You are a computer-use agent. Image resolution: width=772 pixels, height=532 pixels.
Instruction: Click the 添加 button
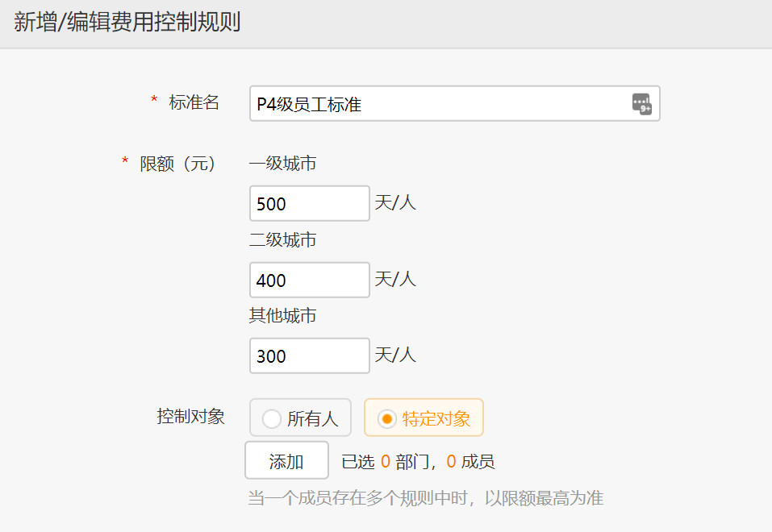point(286,460)
